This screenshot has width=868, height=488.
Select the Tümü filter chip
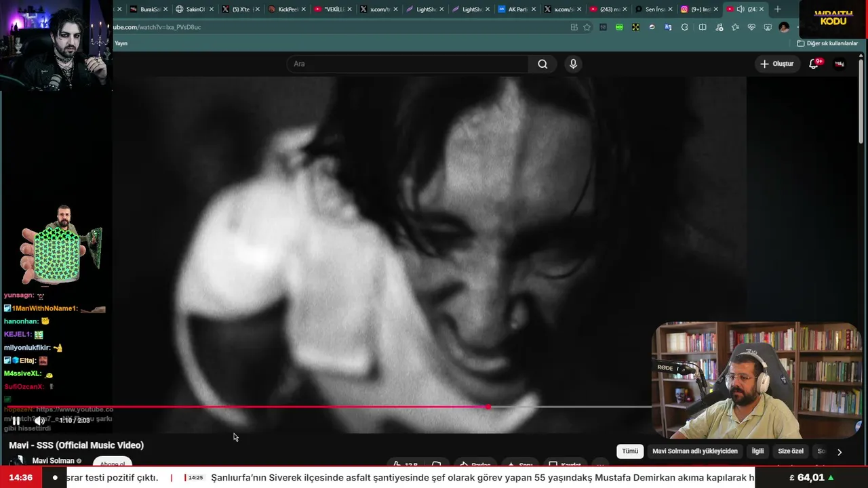click(630, 451)
